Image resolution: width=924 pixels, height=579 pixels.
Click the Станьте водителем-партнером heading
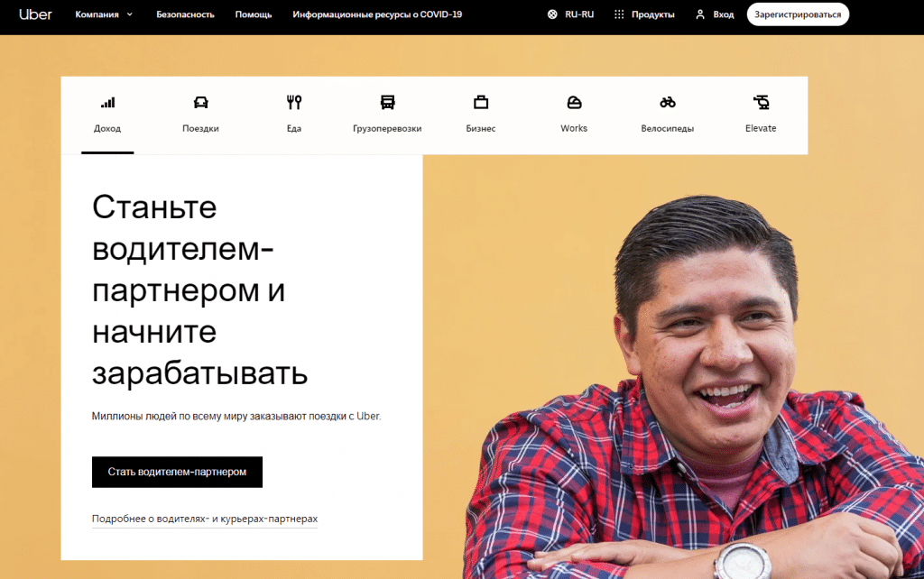[200, 289]
